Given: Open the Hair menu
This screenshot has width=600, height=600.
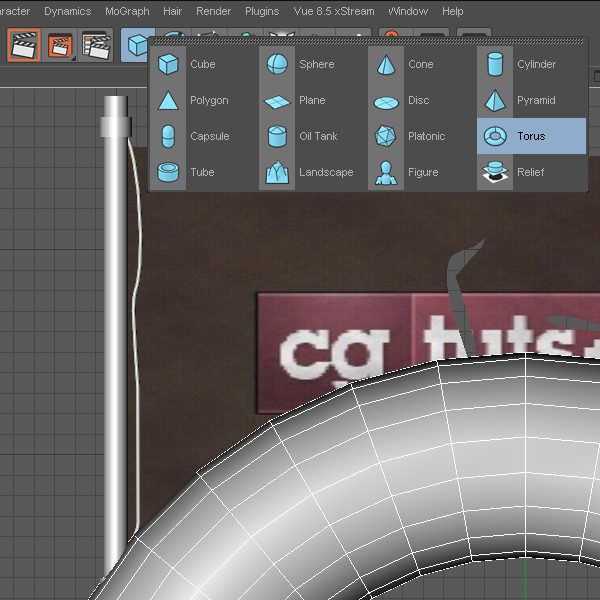Looking at the screenshot, I should [x=172, y=11].
